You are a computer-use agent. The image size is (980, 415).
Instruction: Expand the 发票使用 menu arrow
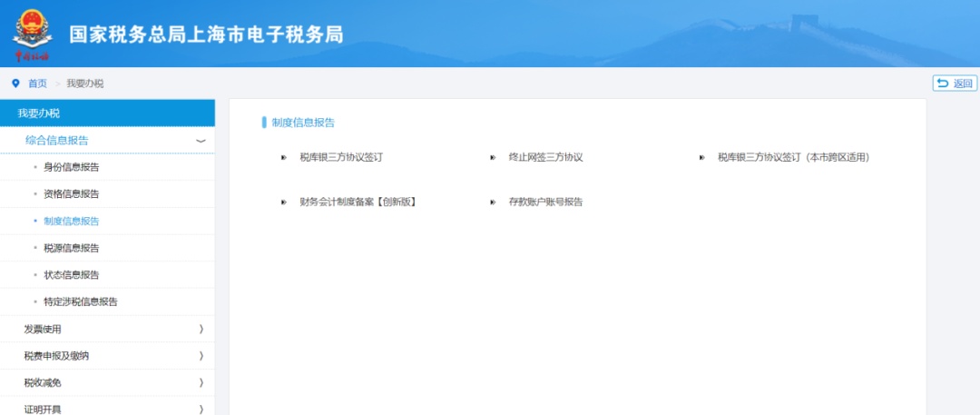point(201,329)
